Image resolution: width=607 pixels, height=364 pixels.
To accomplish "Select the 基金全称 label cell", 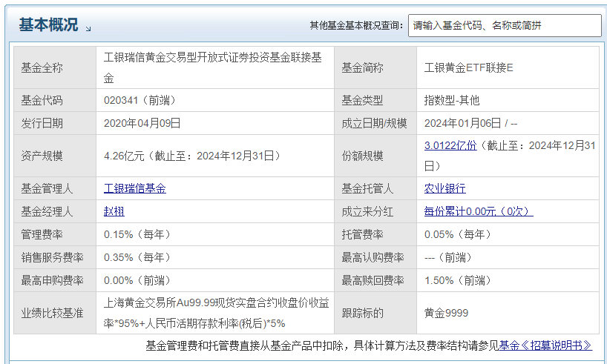I will pyautogui.click(x=55, y=67).
